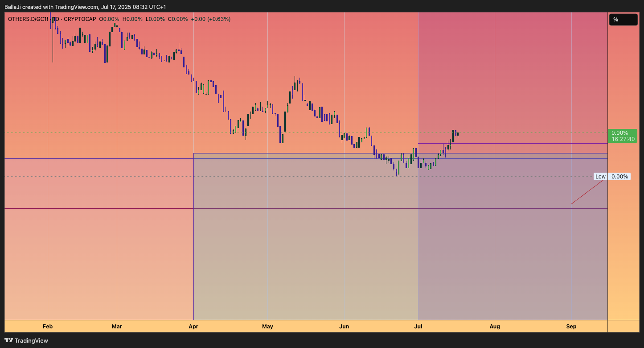Click the green 0.00% current price label
Screen dimensions: 644x348
click(623, 136)
